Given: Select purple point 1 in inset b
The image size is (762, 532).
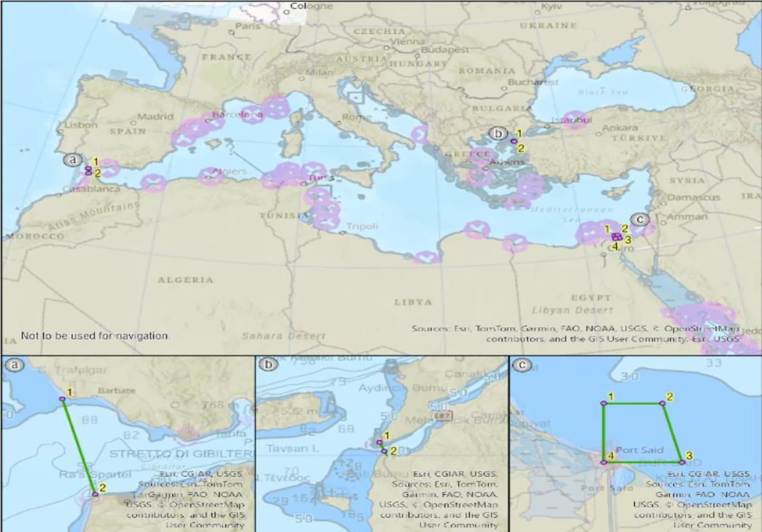Looking at the screenshot, I should tap(379, 442).
